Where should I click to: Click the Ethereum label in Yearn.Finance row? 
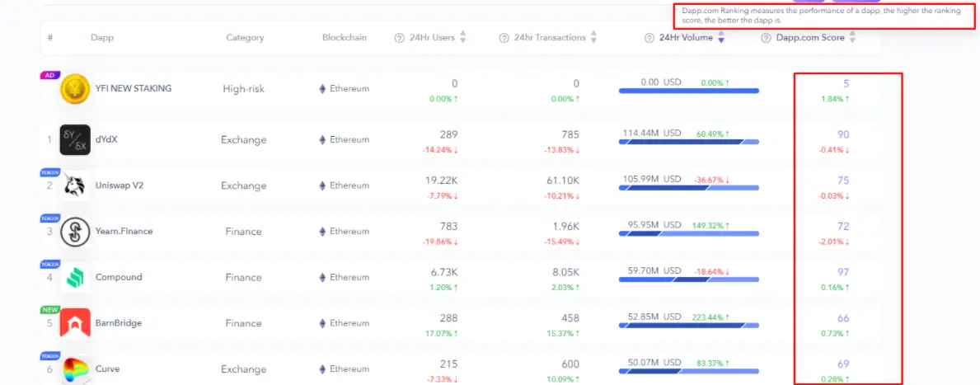pos(349,232)
